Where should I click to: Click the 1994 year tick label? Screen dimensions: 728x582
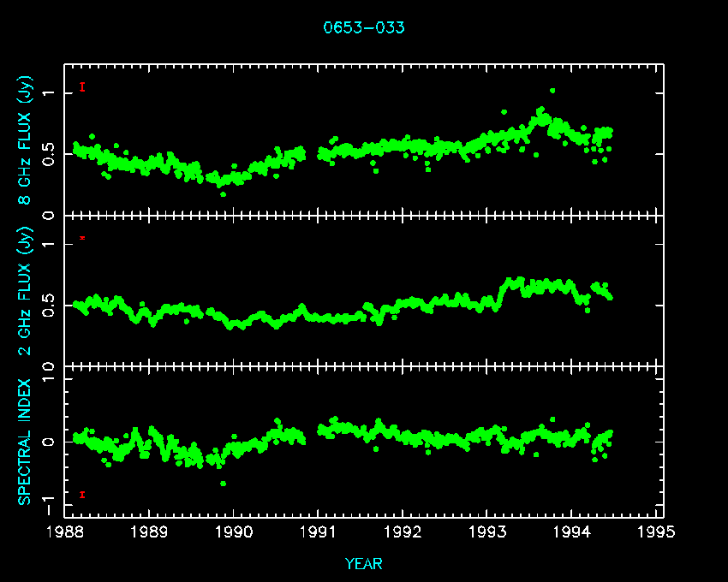573,532
